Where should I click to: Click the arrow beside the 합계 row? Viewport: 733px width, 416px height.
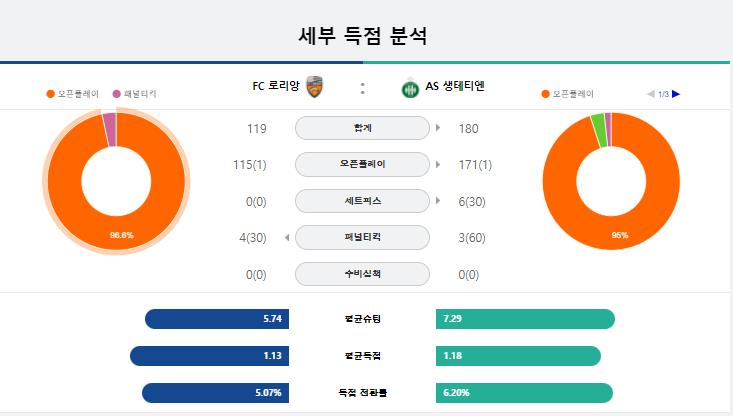[438, 128]
